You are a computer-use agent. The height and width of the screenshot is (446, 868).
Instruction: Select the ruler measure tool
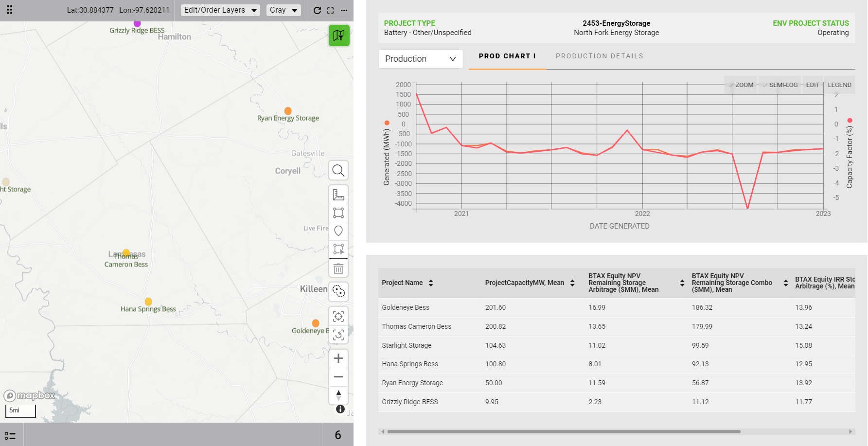[338, 195]
